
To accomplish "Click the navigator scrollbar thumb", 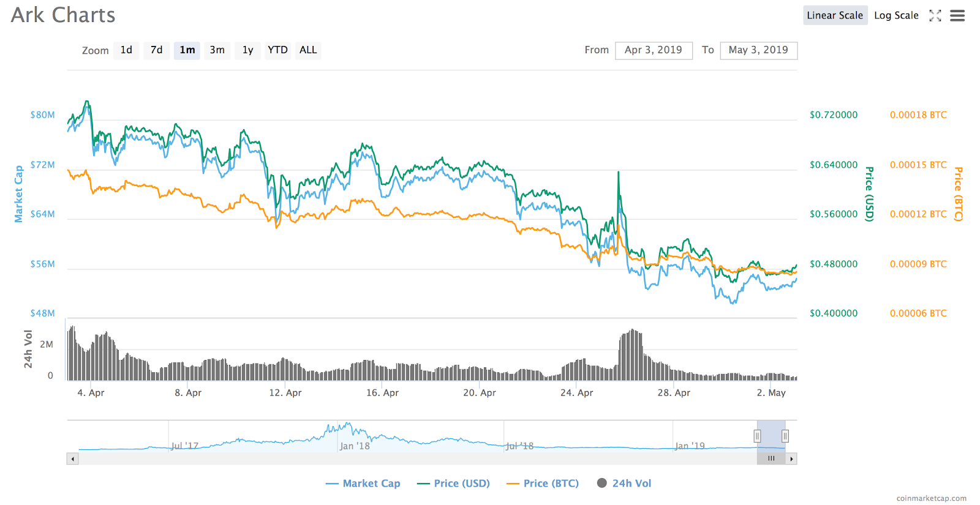I will (x=771, y=458).
